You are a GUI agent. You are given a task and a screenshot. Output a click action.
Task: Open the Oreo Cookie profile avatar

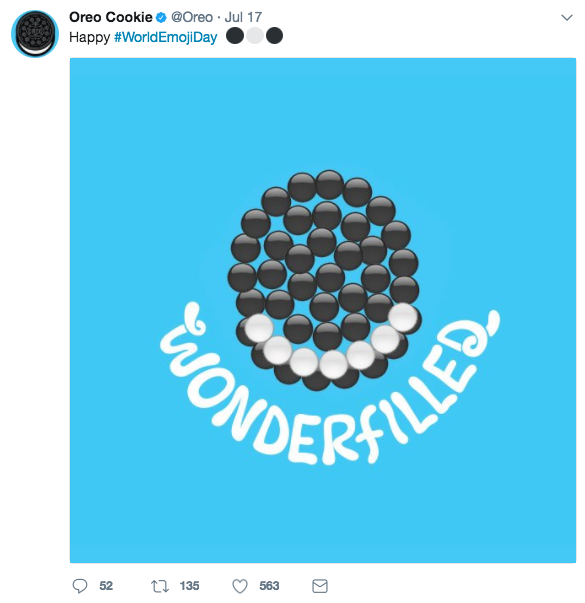(x=35, y=34)
